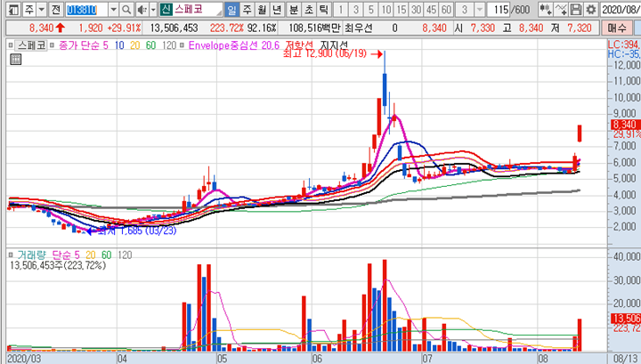Click the grid table icon under legend
The width and height of the screenshot is (641, 364).
[15, 60]
